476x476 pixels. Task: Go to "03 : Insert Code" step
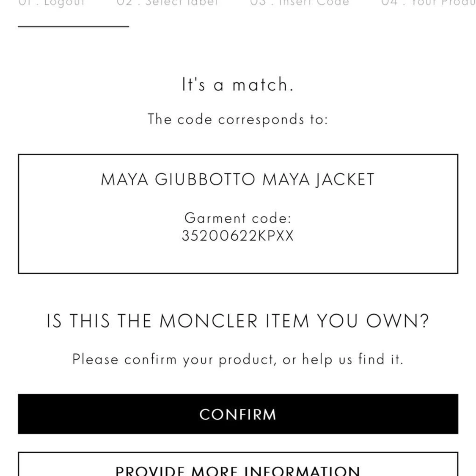pos(301,3)
